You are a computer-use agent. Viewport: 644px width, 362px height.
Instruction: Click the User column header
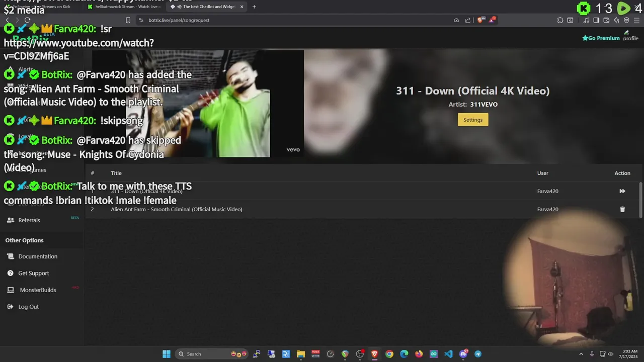pos(543,173)
